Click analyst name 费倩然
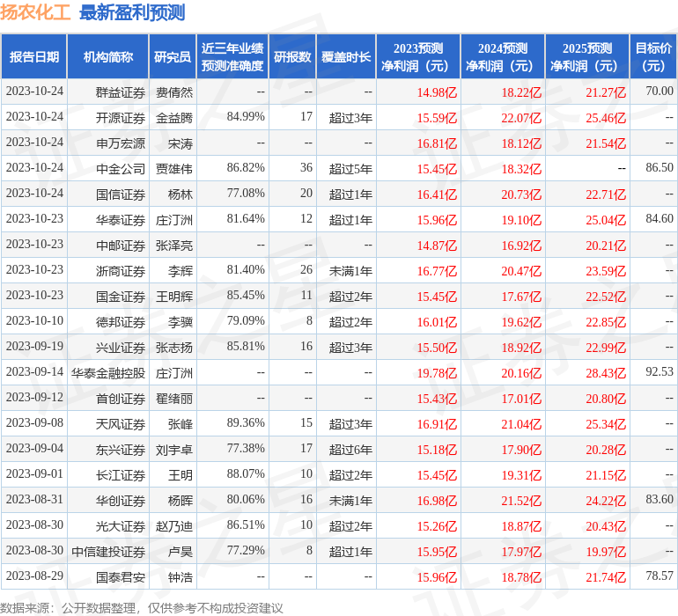The image size is (678, 616). (173, 92)
